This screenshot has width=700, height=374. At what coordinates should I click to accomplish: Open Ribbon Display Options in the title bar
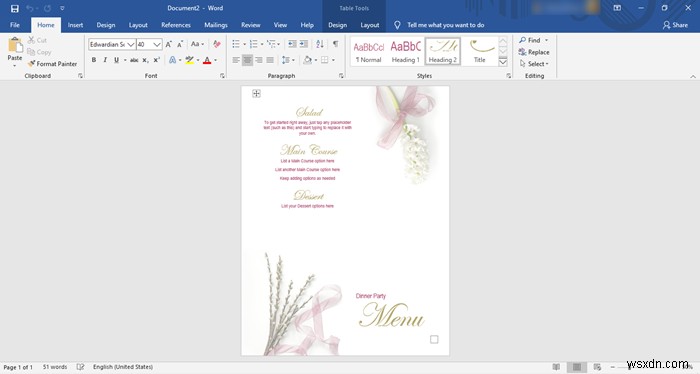point(617,8)
